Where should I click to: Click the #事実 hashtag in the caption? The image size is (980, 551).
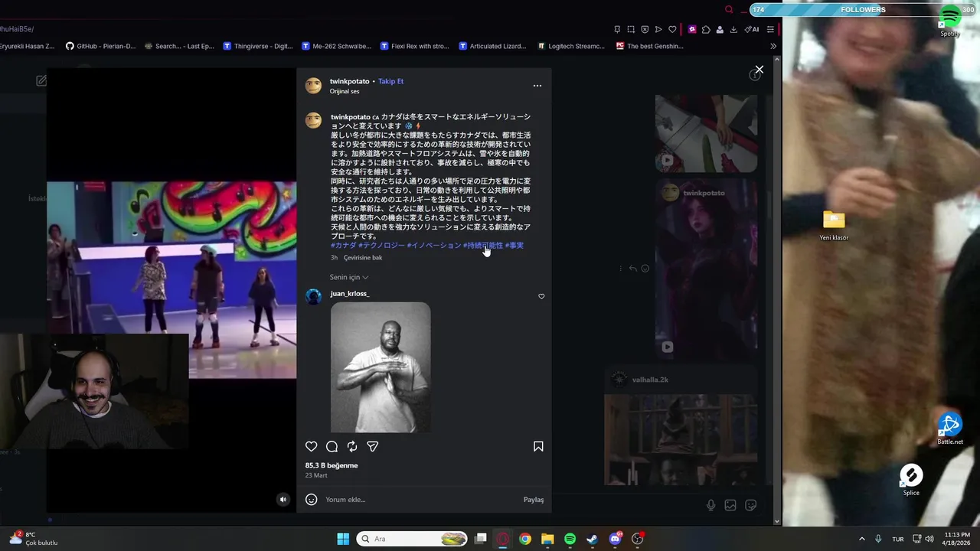tap(514, 246)
